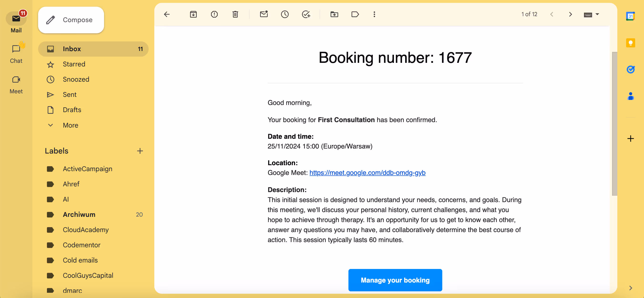Open the Google Meet link
The height and width of the screenshot is (298, 644).
point(367,173)
